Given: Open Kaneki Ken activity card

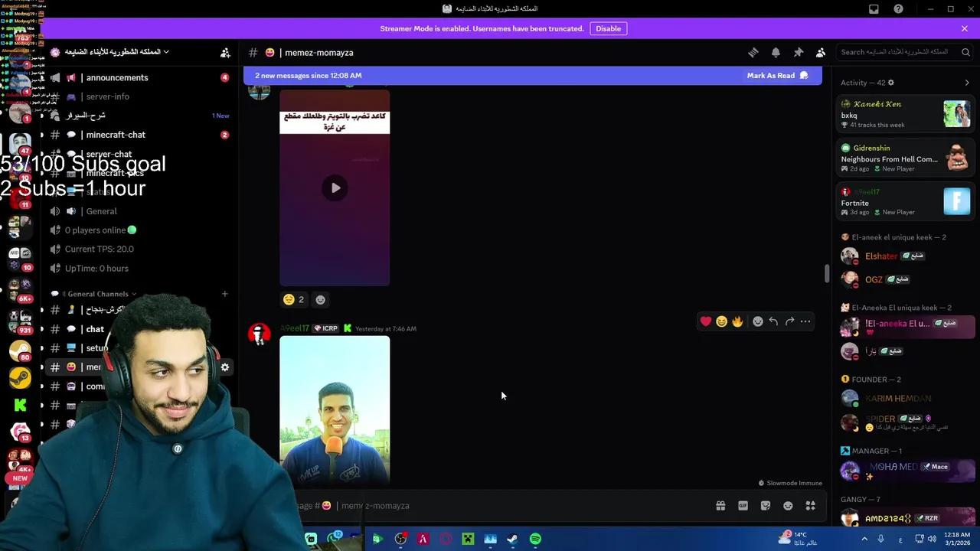Looking at the screenshot, I should [x=905, y=114].
